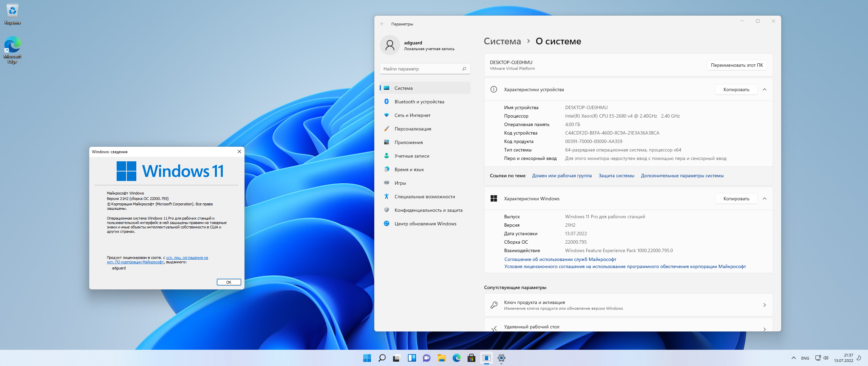Click install date 13.07.2022 in Settings
The image size is (868, 366).
pyautogui.click(x=576, y=233)
